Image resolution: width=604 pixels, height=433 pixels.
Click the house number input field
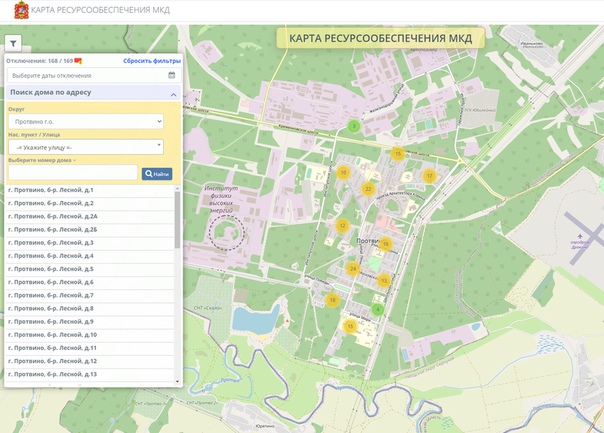tap(72, 174)
